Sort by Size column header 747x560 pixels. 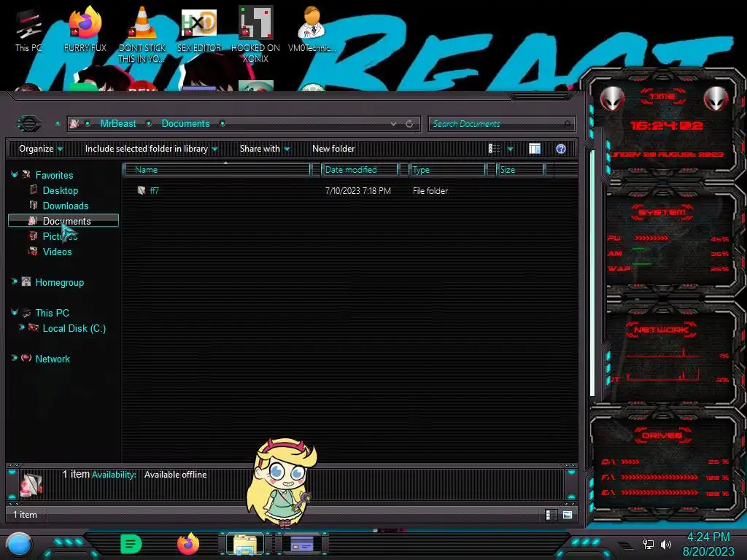pyautogui.click(x=519, y=170)
